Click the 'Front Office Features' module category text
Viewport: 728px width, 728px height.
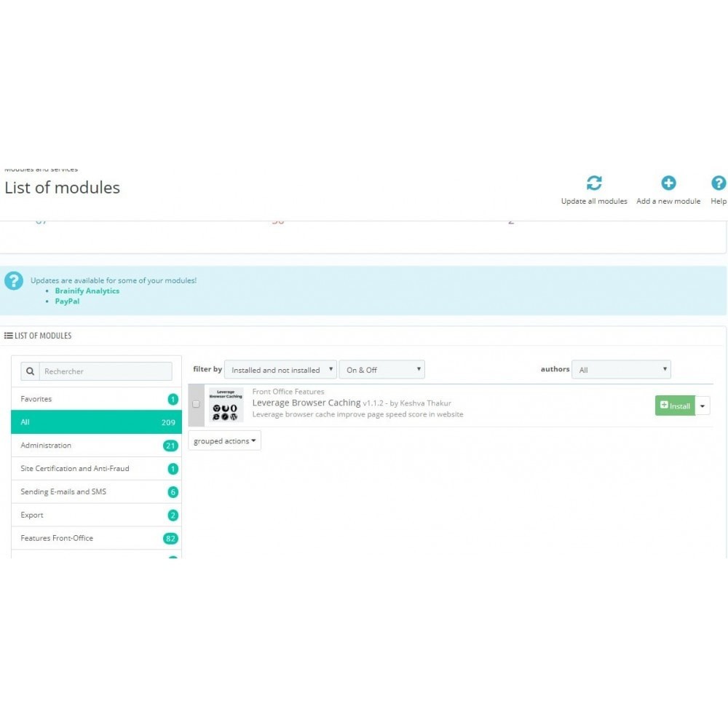288,392
